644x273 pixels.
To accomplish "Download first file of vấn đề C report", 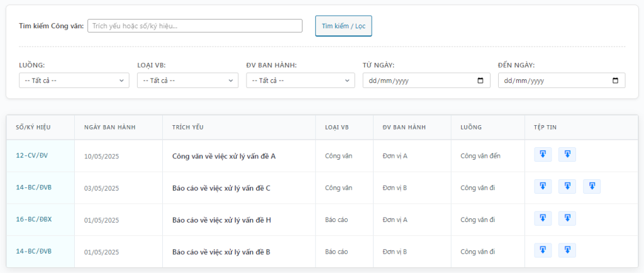I will click(x=543, y=186).
